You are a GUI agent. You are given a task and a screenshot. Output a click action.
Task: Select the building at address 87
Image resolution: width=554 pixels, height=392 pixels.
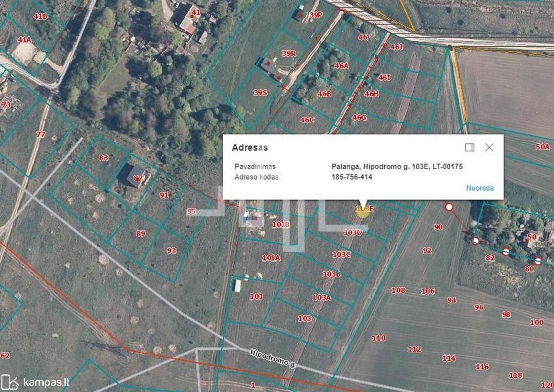point(131,176)
